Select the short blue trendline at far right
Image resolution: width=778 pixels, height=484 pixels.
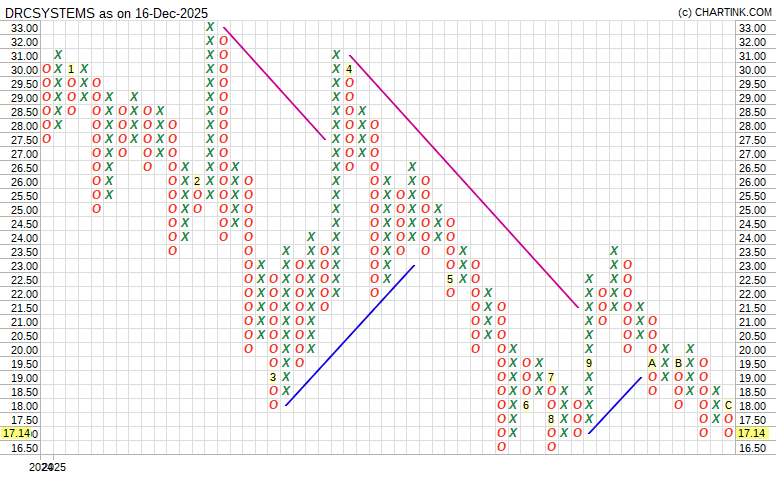pyautogui.click(x=615, y=405)
